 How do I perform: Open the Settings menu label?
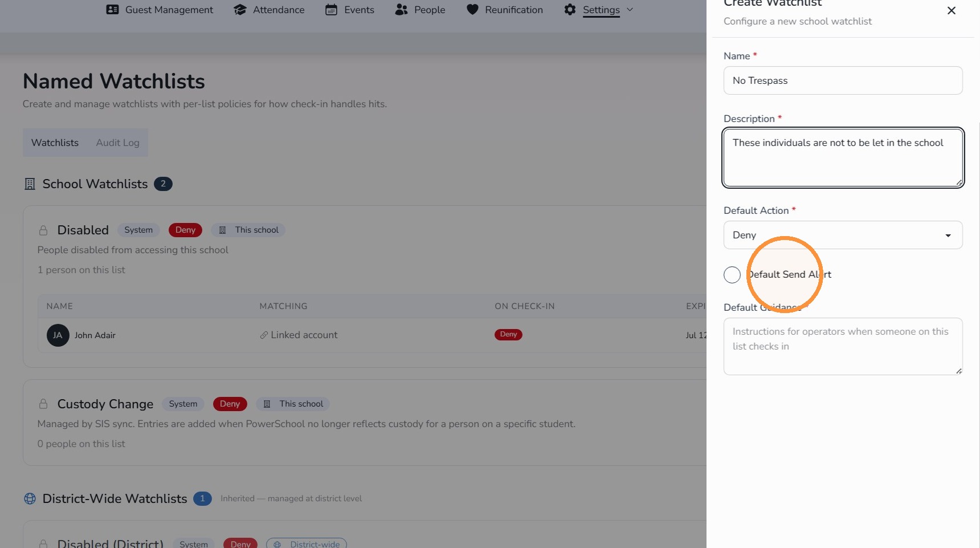[601, 10]
